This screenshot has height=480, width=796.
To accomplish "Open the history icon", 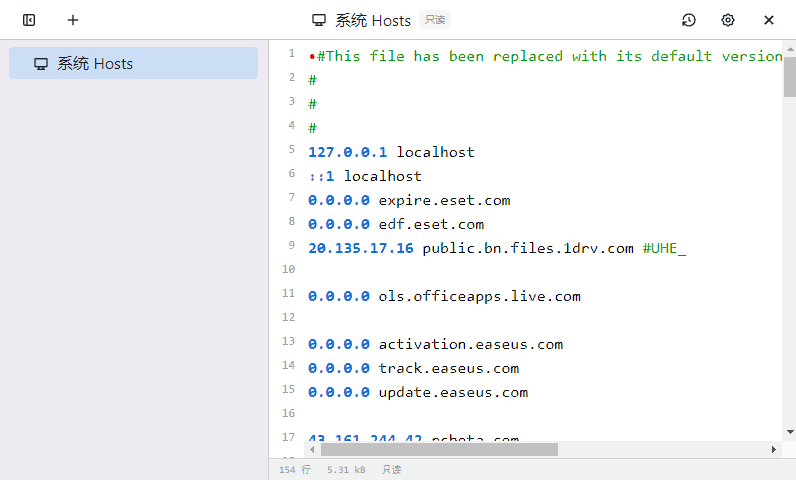I will (x=688, y=20).
